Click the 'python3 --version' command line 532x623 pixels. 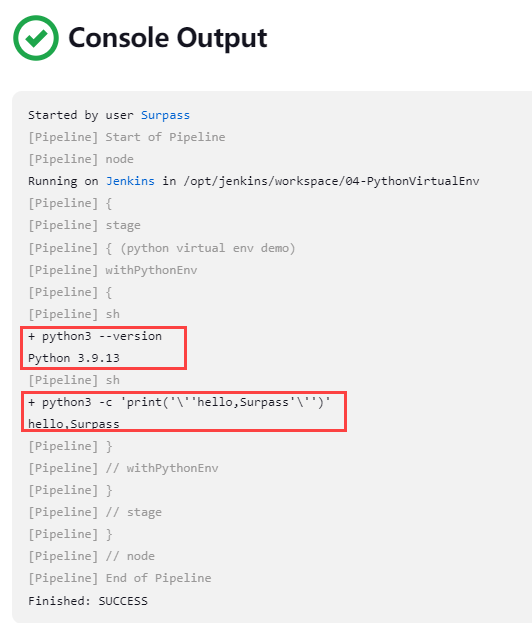click(95, 337)
